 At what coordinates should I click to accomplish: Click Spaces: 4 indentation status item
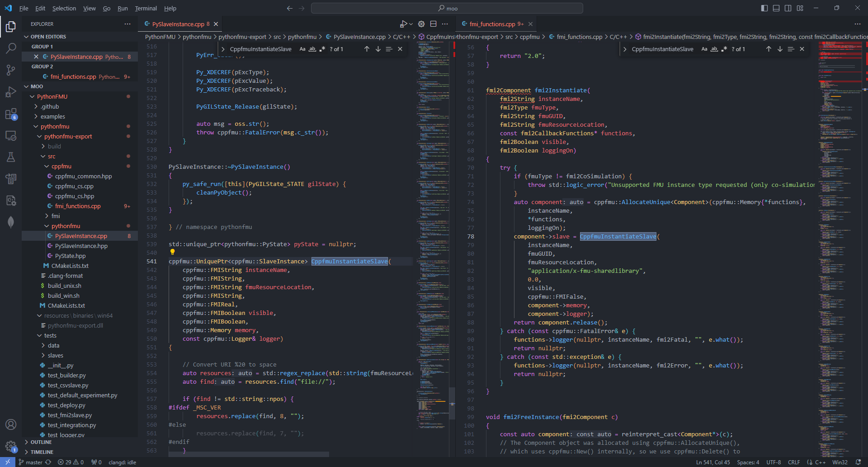748,462
